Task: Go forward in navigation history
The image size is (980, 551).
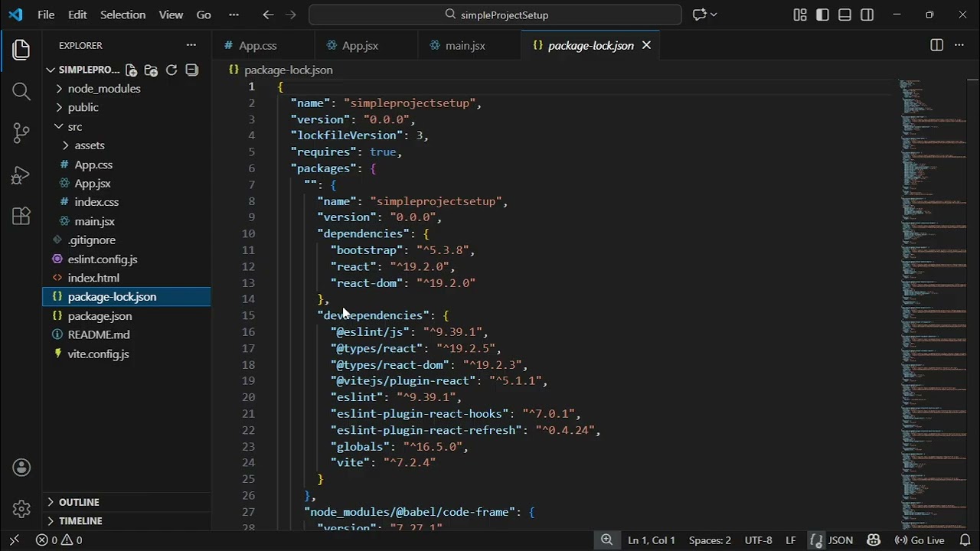Action: click(290, 15)
